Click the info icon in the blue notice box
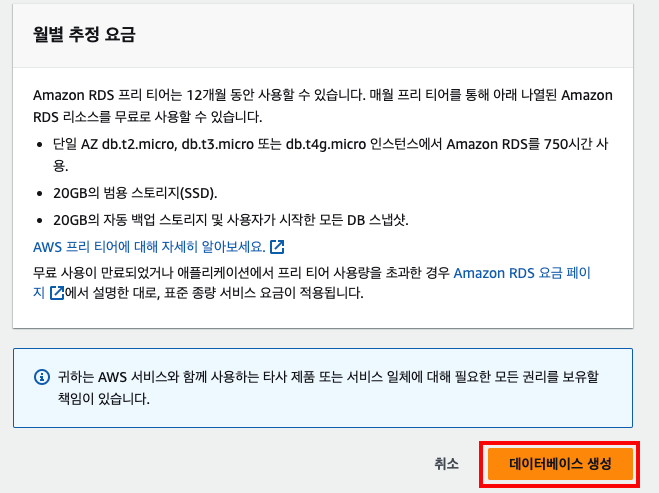This screenshot has width=659, height=493. coord(42,377)
